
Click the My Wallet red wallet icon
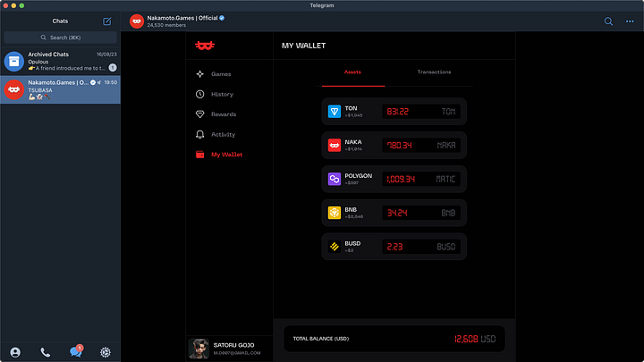coord(200,155)
